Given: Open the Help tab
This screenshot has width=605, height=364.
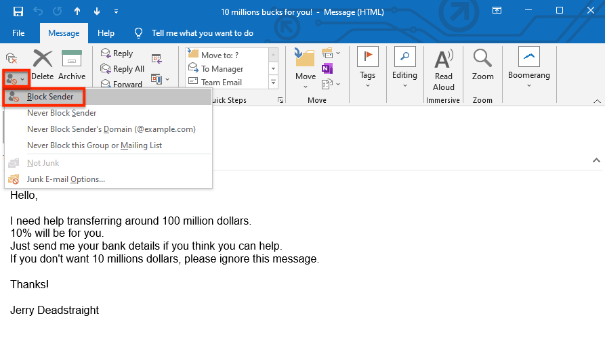Looking at the screenshot, I should [106, 33].
